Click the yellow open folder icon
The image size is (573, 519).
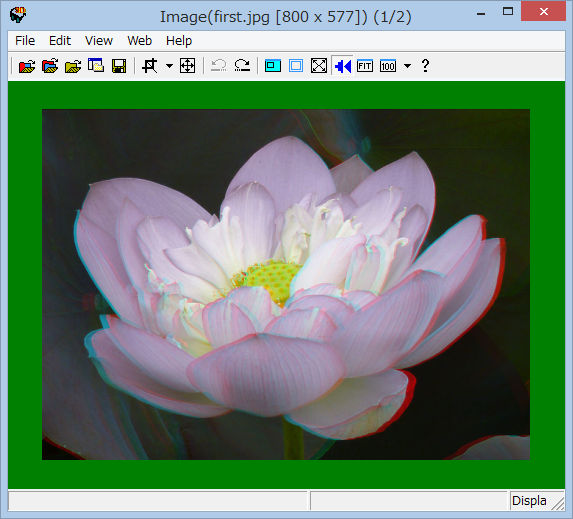pos(73,66)
